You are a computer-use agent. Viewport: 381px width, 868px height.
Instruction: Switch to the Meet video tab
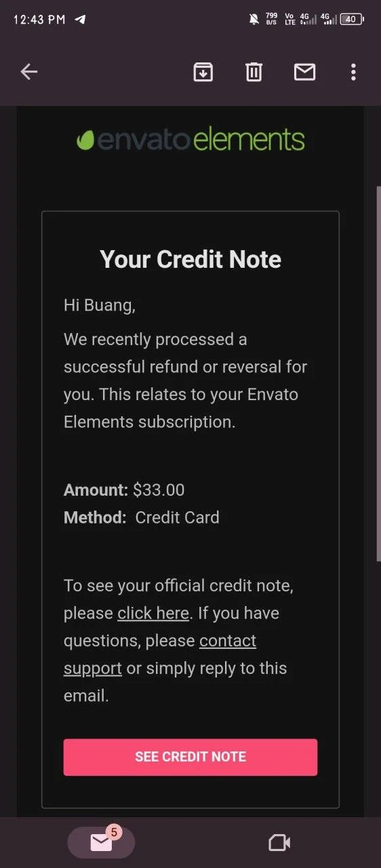pos(279,842)
